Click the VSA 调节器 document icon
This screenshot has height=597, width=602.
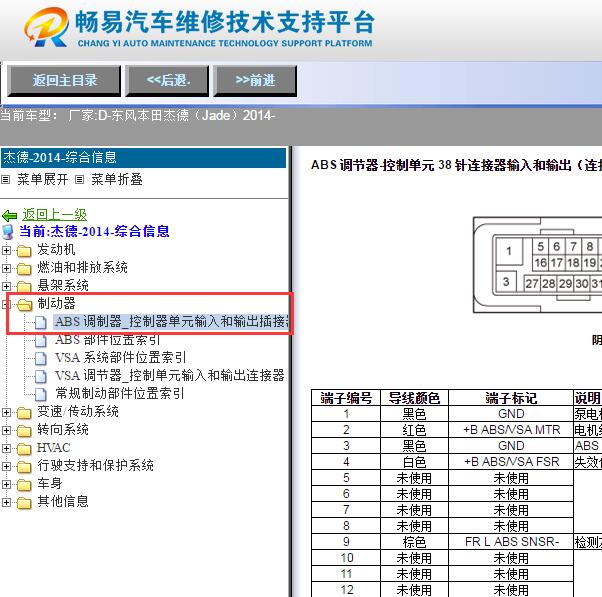(41, 376)
